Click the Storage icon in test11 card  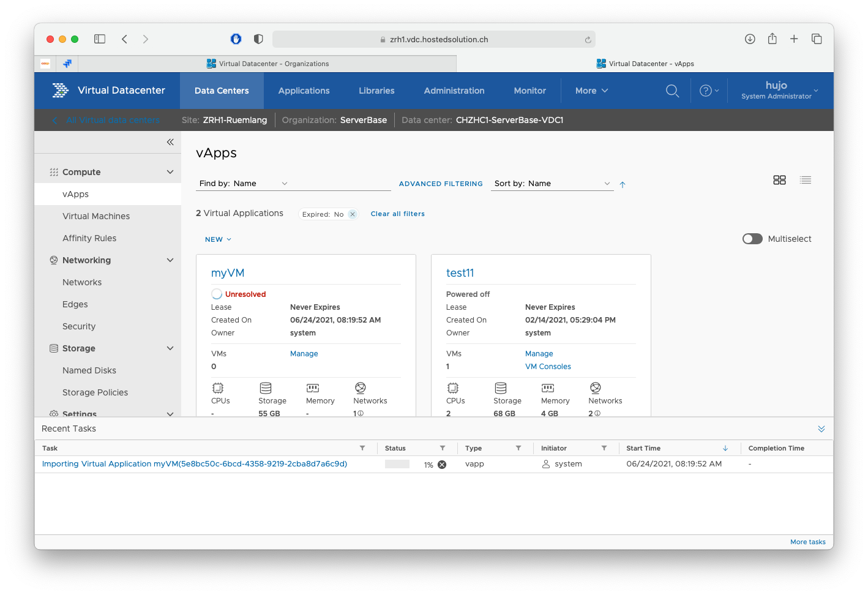click(x=501, y=388)
